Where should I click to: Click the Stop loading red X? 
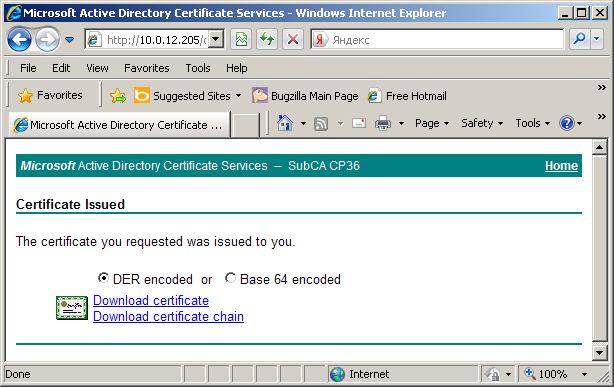coord(293,39)
